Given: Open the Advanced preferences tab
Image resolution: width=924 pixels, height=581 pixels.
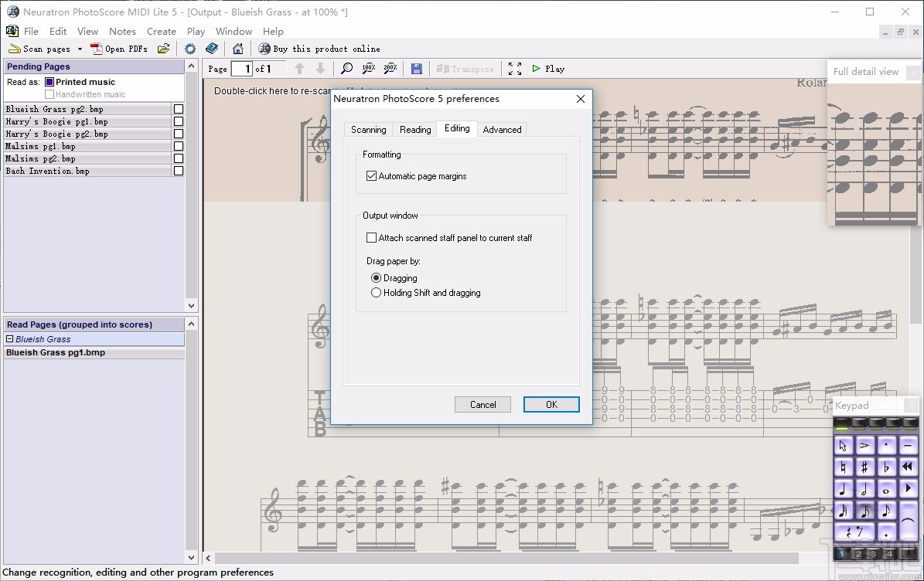Looking at the screenshot, I should [x=502, y=130].
